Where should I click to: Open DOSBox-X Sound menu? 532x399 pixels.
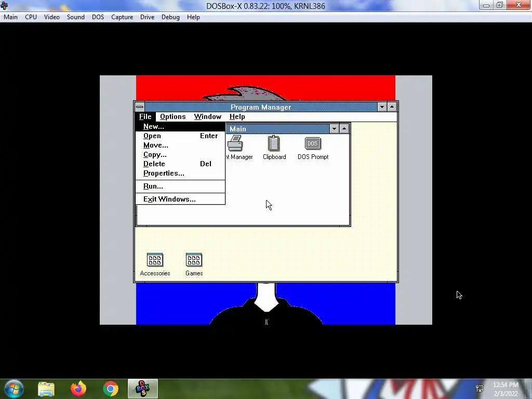(76, 17)
